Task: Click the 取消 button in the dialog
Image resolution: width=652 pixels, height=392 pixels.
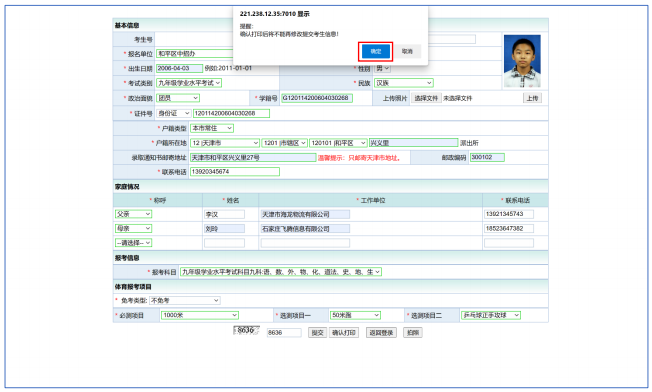Action: (x=407, y=52)
